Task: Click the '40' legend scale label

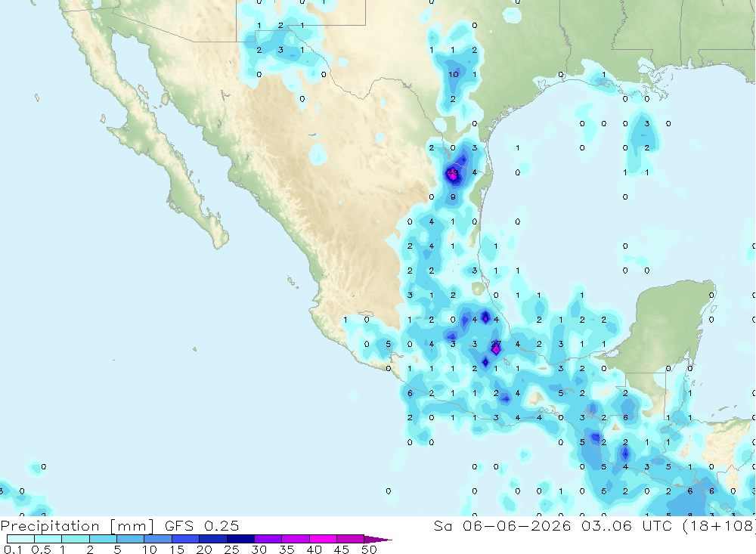Action: [314, 549]
